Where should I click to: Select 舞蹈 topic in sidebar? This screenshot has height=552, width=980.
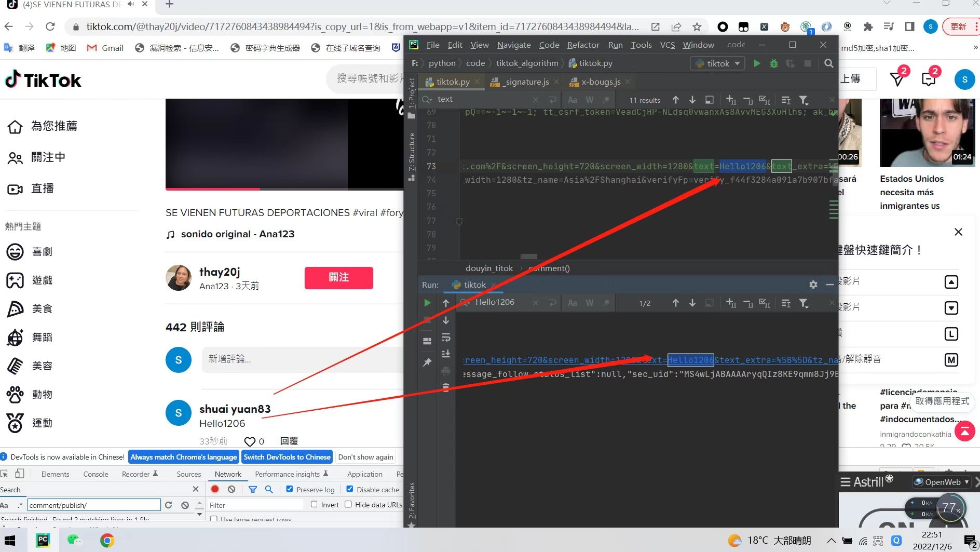[30, 338]
